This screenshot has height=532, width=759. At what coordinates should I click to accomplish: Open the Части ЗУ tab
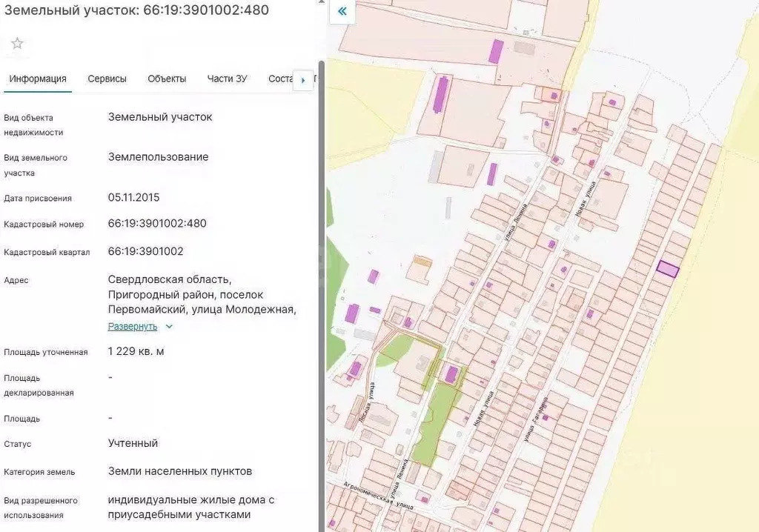coord(227,79)
